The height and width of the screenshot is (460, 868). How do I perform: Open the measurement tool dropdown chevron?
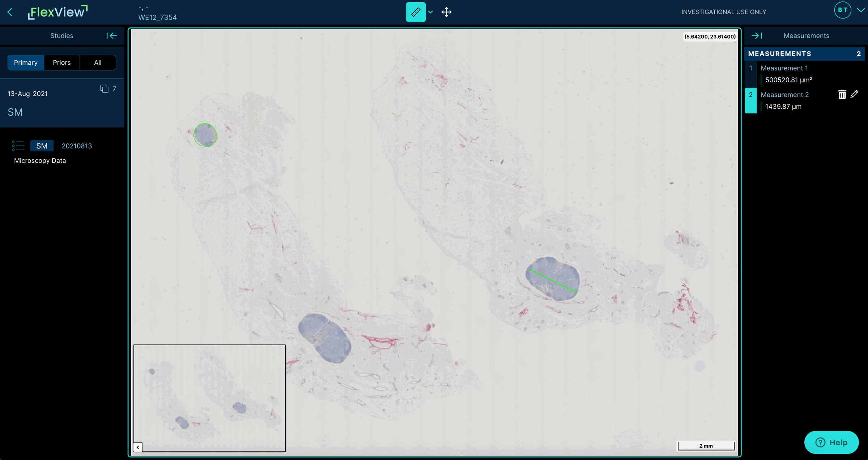[430, 12]
